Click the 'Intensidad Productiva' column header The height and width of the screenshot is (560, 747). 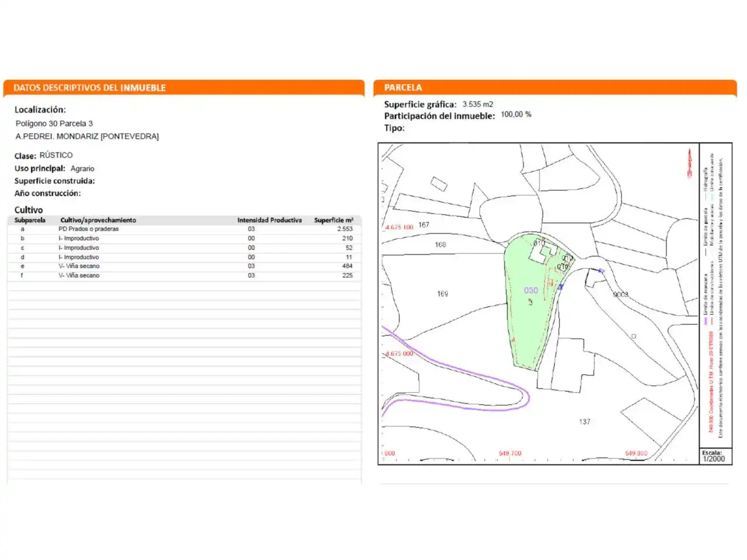(270, 220)
